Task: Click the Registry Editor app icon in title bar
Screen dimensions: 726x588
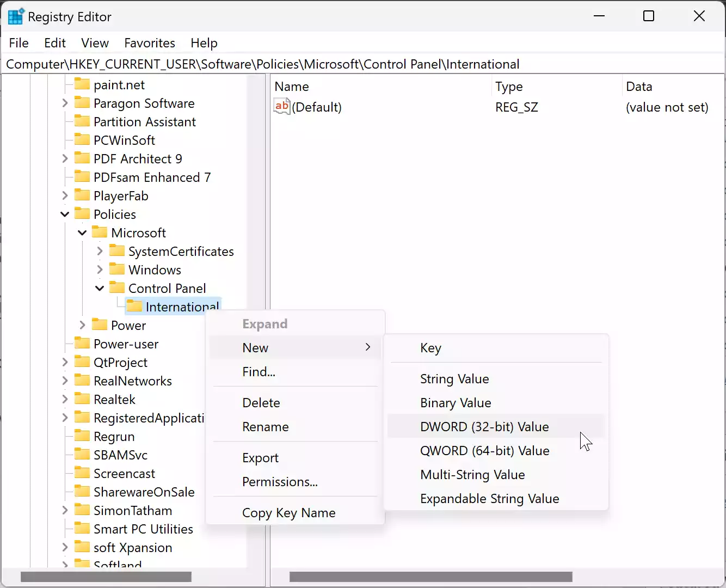Action: pos(16,16)
